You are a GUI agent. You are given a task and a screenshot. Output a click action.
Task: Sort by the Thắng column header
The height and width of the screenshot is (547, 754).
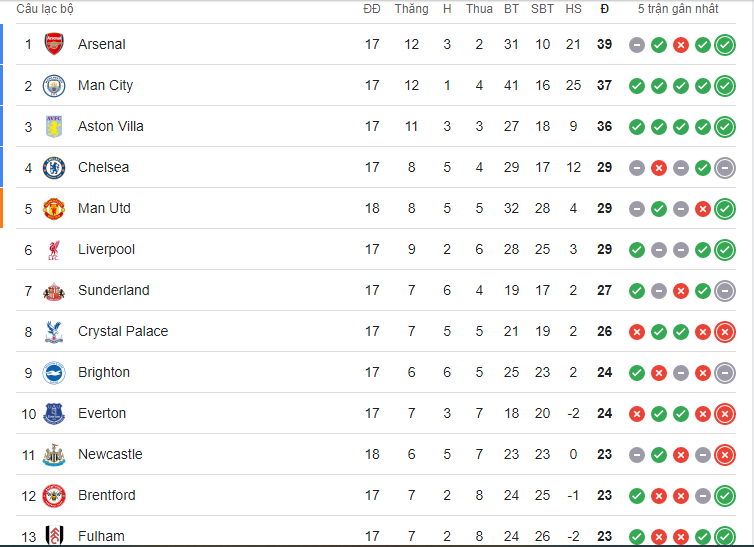411,9
